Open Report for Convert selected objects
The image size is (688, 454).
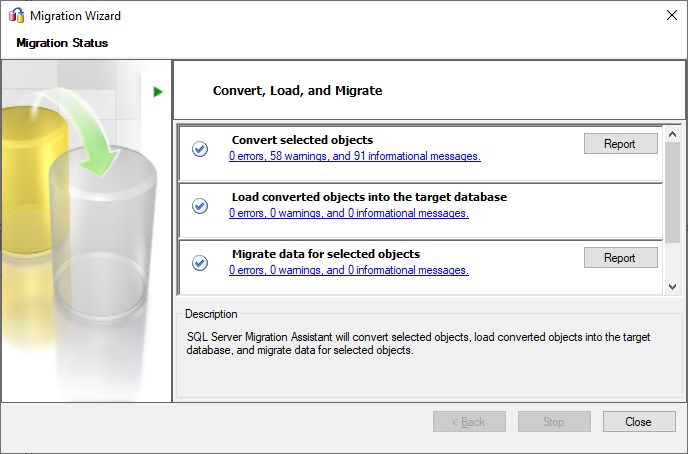point(620,144)
